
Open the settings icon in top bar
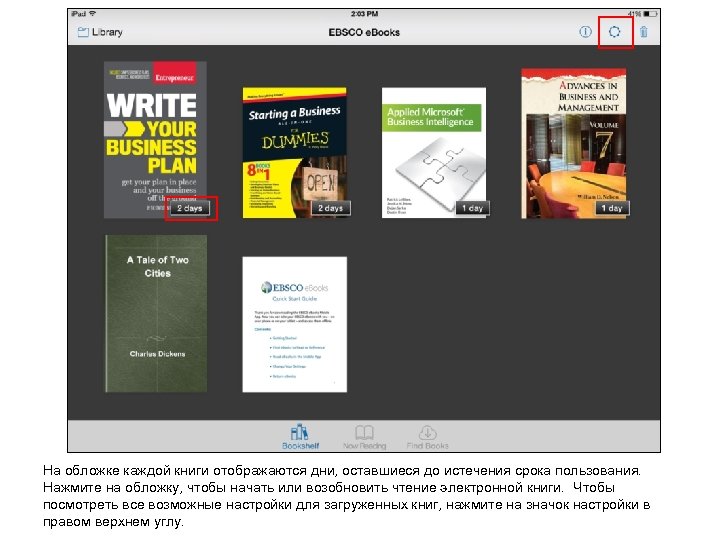point(614,32)
